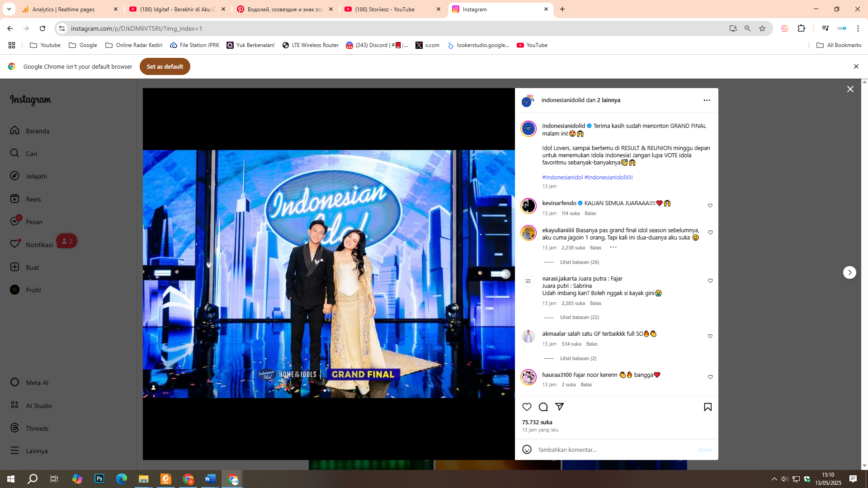
Task: Like ekayulianiiiii's comment
Action: click(710, 233)
